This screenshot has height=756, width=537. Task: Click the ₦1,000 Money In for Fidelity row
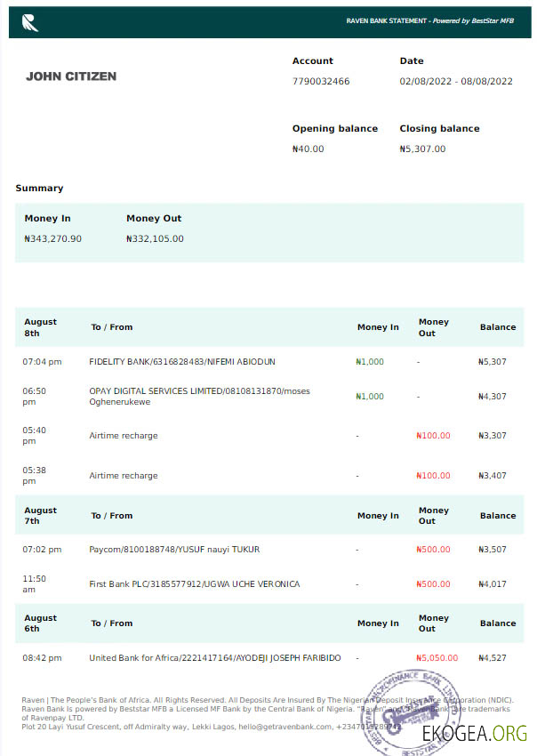click(x=370, y=362)
